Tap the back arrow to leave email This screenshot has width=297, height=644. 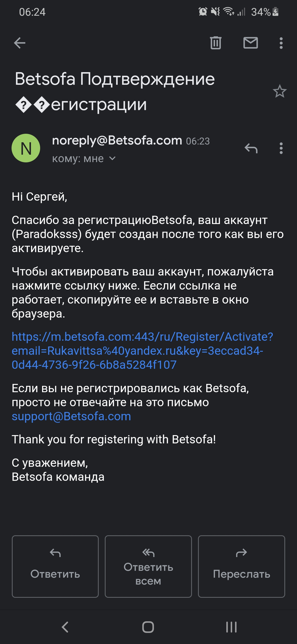point(20,43)
